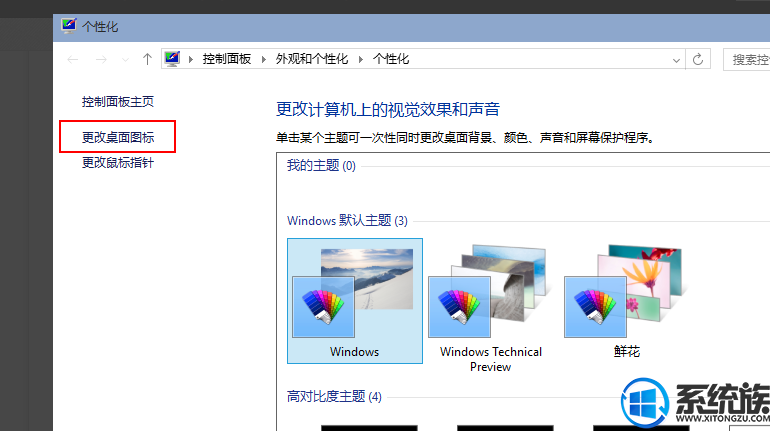Select the 鲜花 theme
This screenshot has height=431, width=770.
(627, 301)
